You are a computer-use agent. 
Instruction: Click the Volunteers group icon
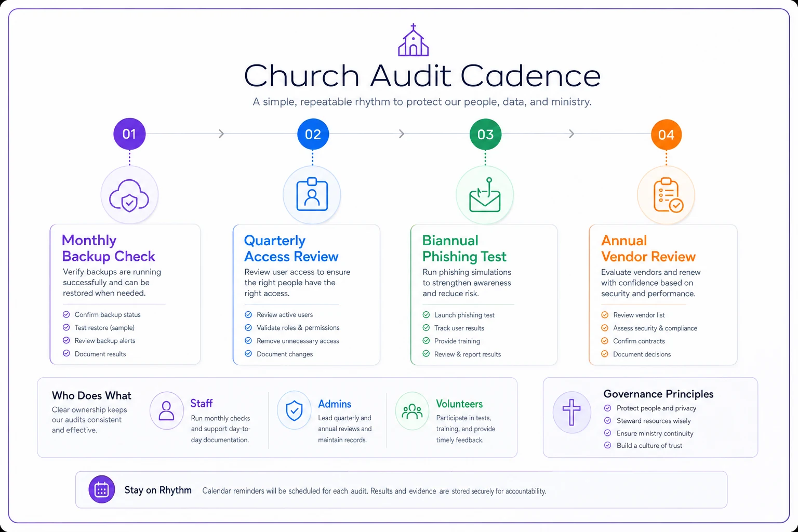[412, 411]
